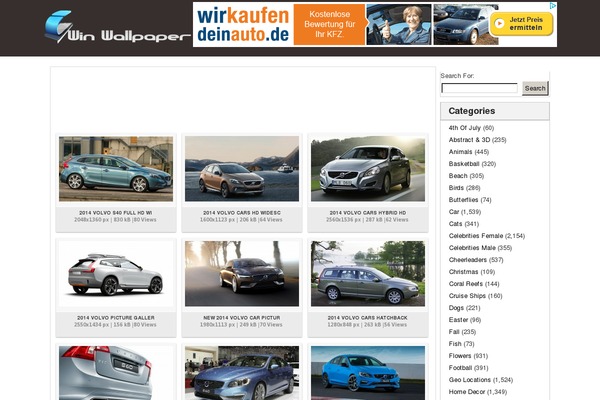600x400 pixels.
Task: Open the Home Decor category
Action: (x=467, y=392)
